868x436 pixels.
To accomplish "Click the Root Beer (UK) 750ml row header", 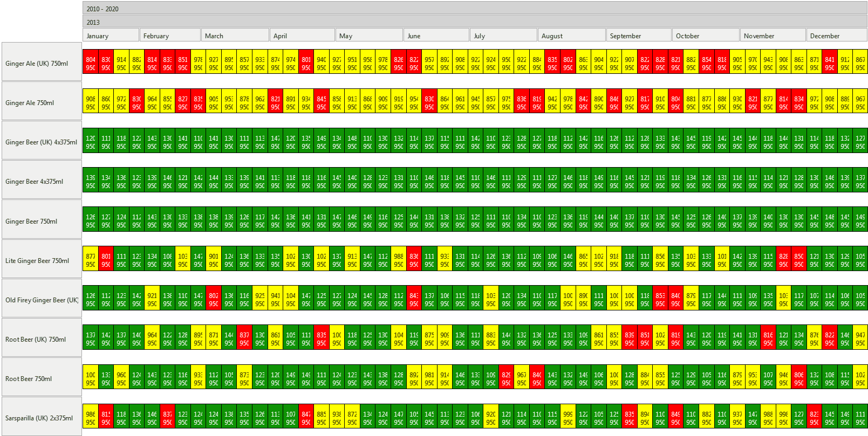I will tap(42, 339).
